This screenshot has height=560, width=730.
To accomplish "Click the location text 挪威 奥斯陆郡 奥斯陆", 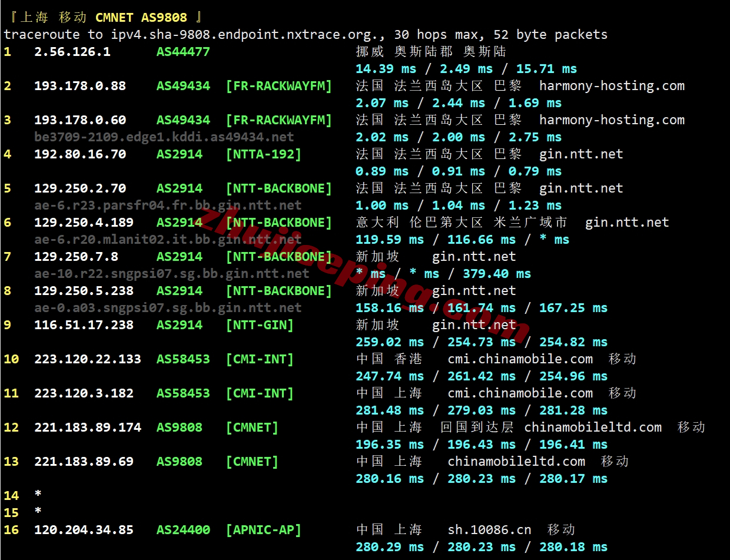I will pyautogui.click(x=431, y=52).
